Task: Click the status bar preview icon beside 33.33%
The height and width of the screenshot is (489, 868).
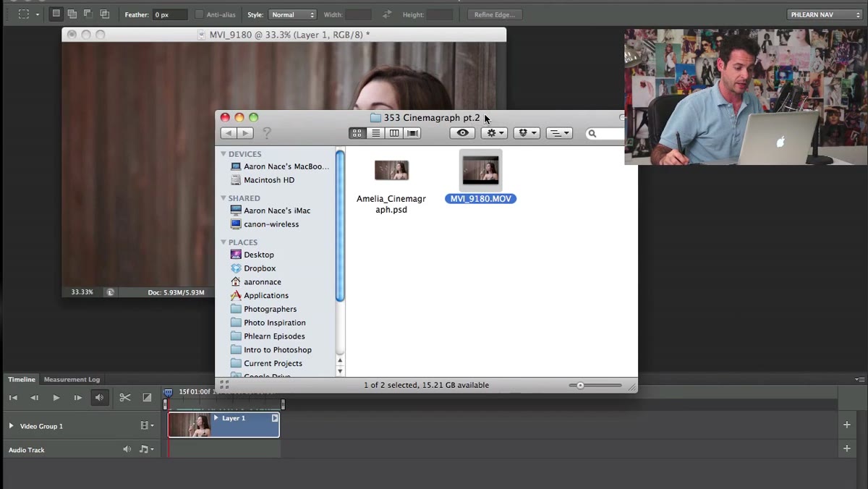Action: pyautogui.click(x=110, y=292)
